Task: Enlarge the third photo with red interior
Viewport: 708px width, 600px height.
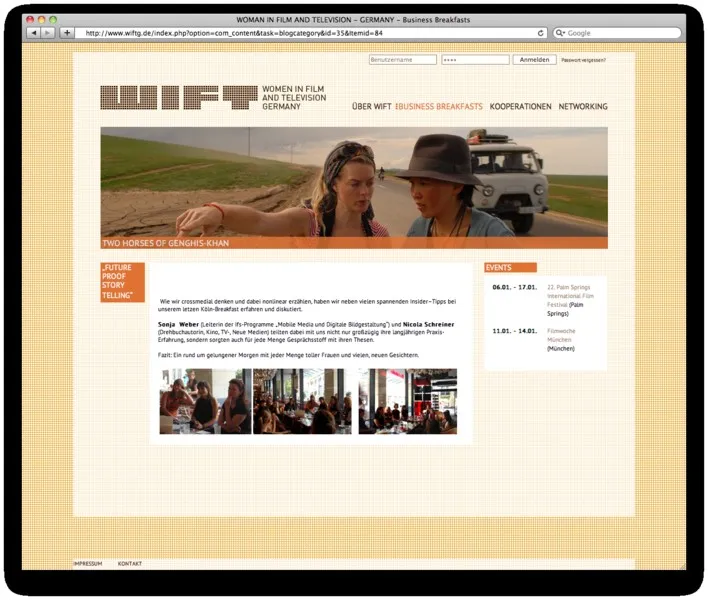Action: click(408, 401)
